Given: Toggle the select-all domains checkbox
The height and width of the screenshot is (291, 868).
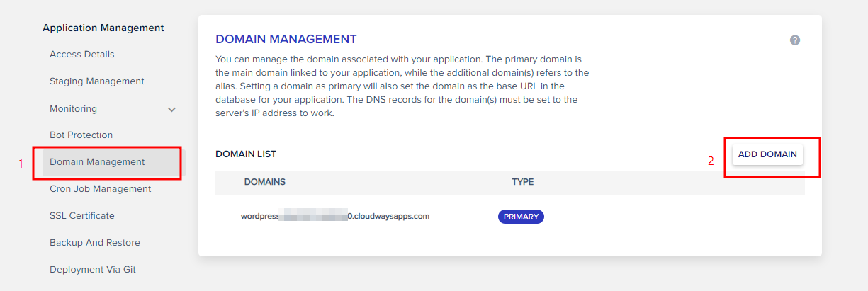Looking at the screenshot, I should tap(226, 182).
